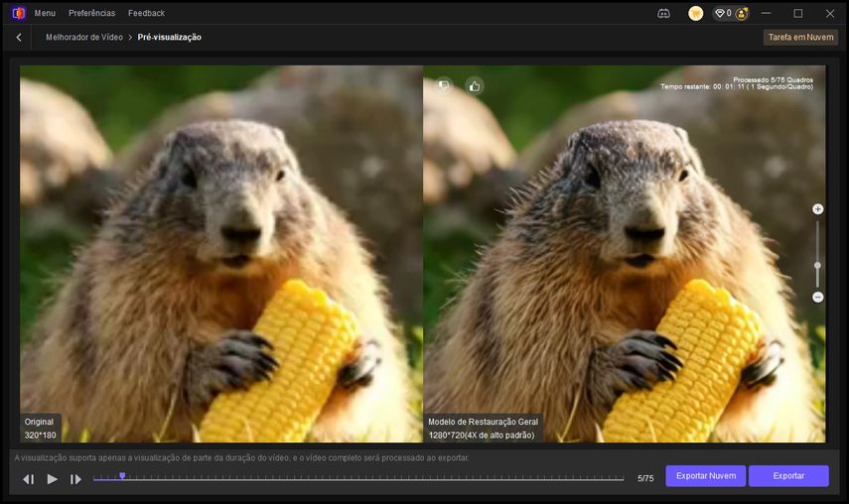The height and width of the screenshot is (504, 849).
Task: Click the thumbs up rating icon
Action: point(475,86)
